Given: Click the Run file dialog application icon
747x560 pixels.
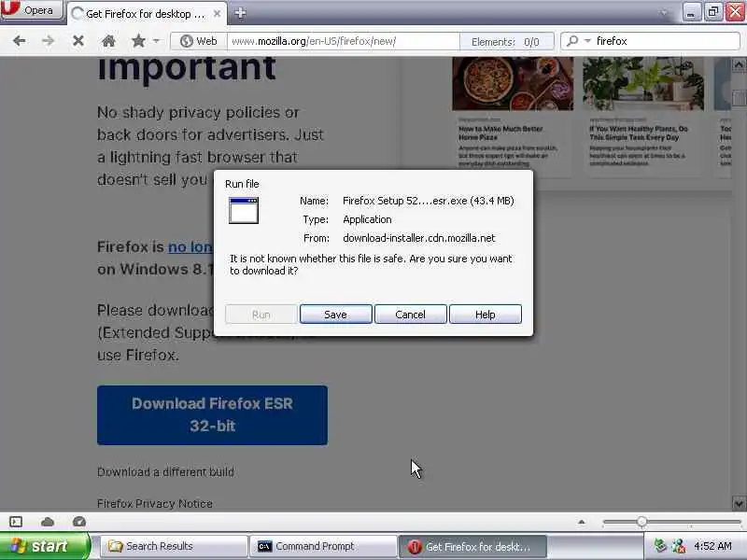Looking at the screenshot, I should [x=244, y=210].
